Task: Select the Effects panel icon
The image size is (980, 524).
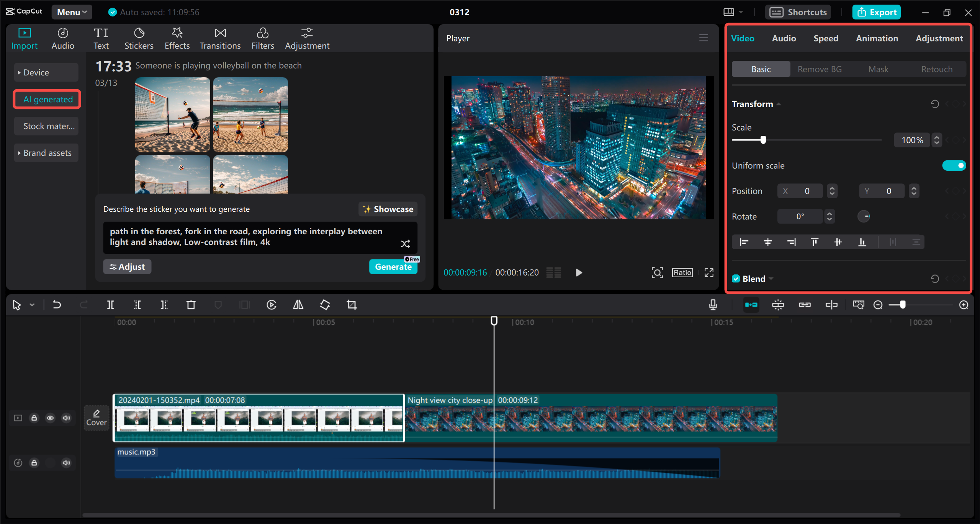Action: pyautogui.click(x=177, y=38)
